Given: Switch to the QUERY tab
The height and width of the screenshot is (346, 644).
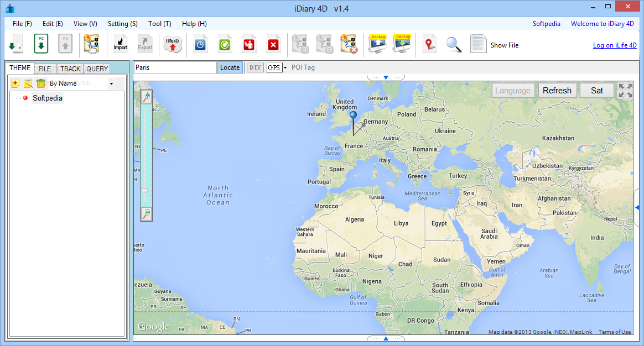Looking at the screenshot, I should click(x=97, y=69).
